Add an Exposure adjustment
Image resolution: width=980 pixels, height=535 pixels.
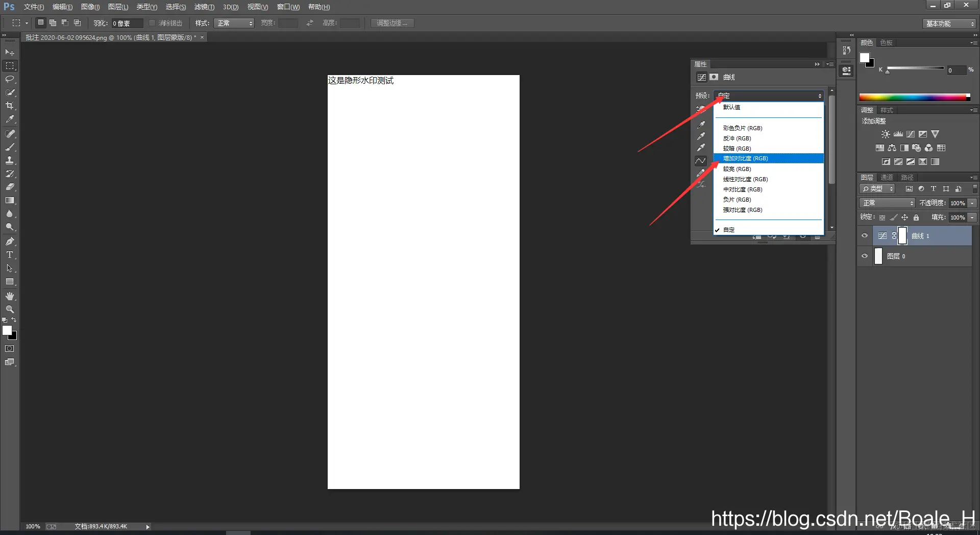[923, 134]
